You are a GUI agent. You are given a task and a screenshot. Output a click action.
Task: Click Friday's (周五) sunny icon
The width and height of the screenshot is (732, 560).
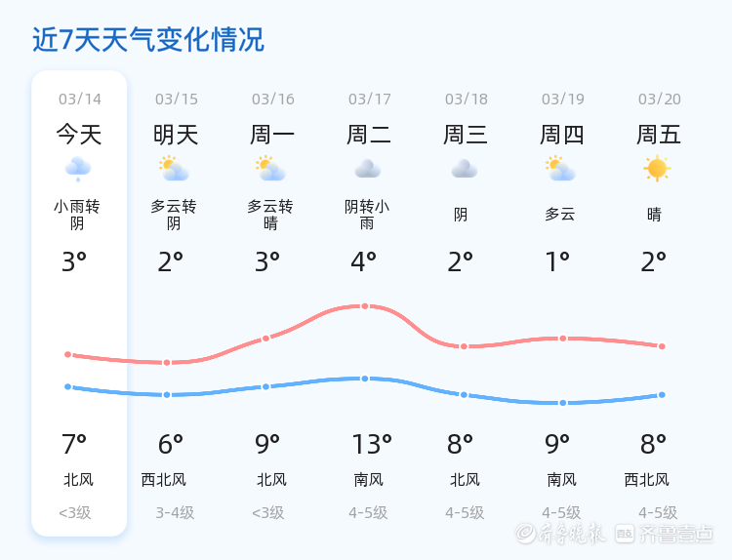(657, 169)
